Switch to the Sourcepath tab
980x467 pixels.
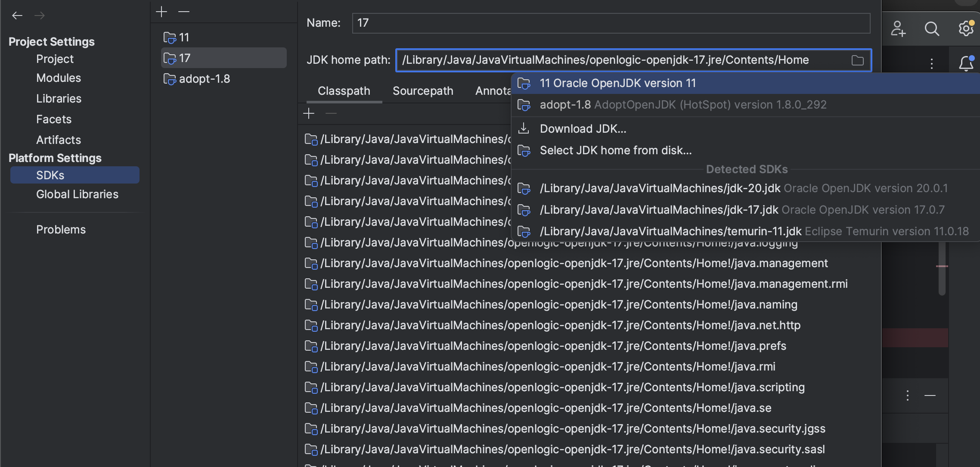point(422,91)
